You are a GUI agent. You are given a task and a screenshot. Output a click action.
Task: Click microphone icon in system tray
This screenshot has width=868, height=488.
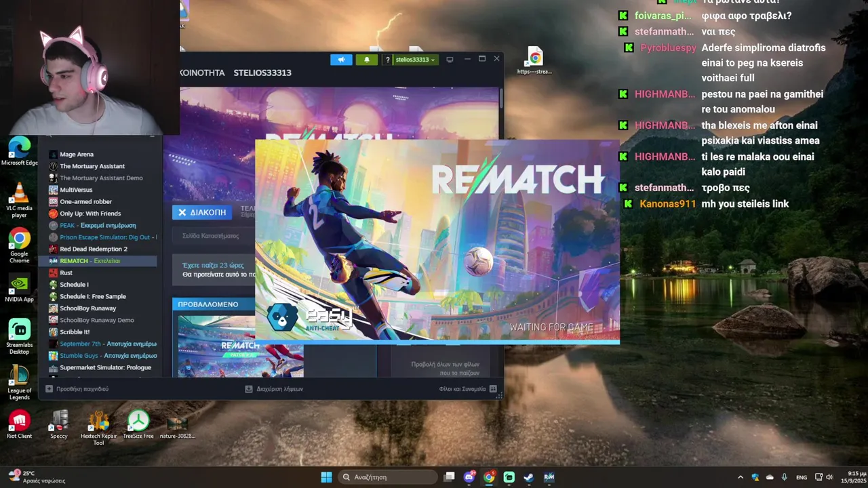785,477
